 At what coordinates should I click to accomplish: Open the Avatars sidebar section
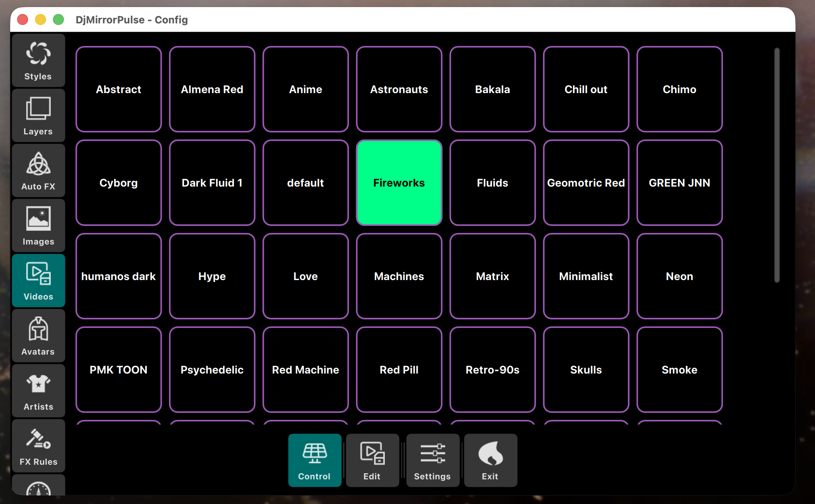click(38, 336)
